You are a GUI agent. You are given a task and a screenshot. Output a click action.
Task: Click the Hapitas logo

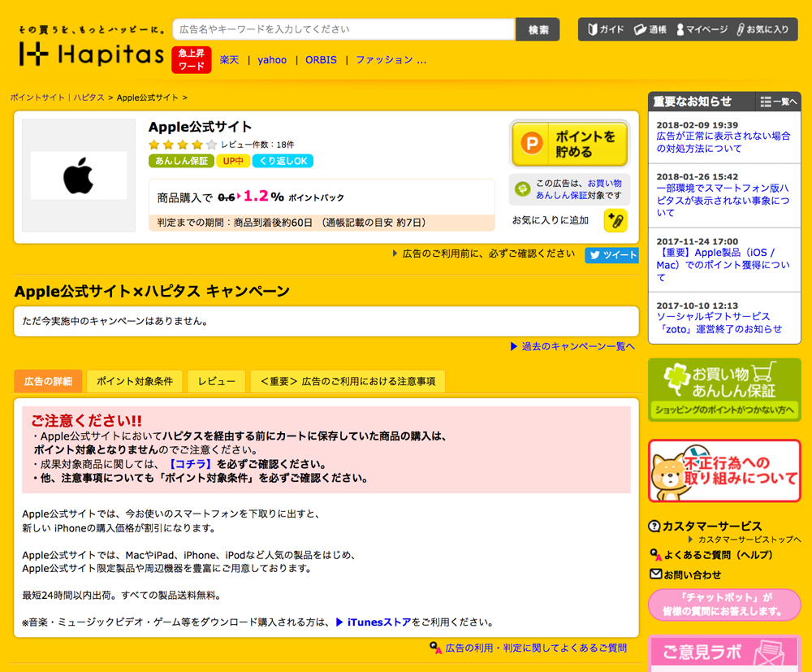[91, 54]
